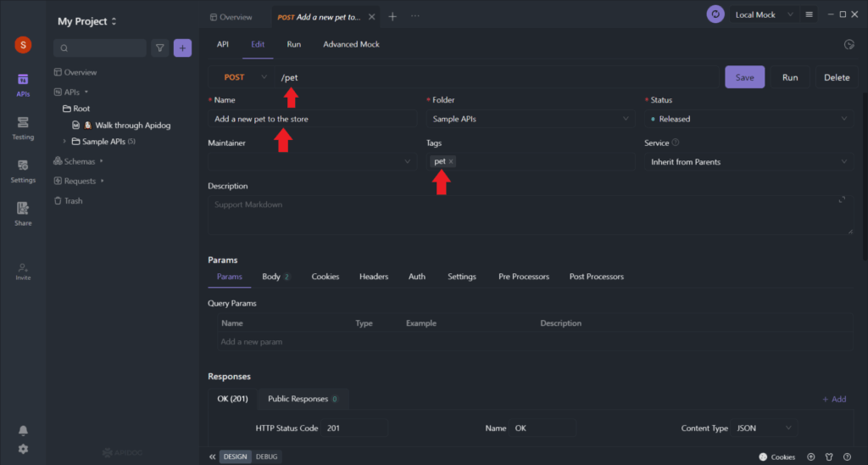Expand the Sample APIs folder
The height and width of the screenshot is (465, 868).
click(x=65, y=142)
